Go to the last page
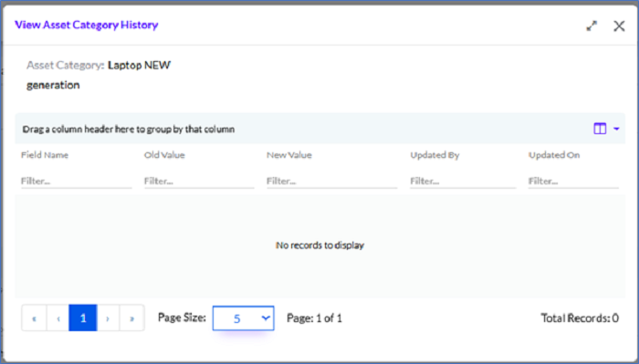Image resolution: width=639 pixels, height=364 pixels. 132,318
